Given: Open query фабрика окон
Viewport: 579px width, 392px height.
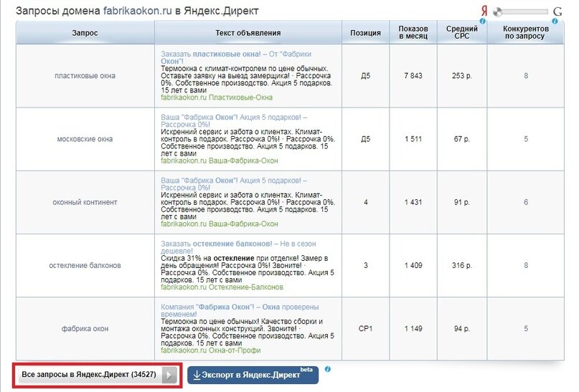Looking at the screenshot, I should tap(85, 328).
